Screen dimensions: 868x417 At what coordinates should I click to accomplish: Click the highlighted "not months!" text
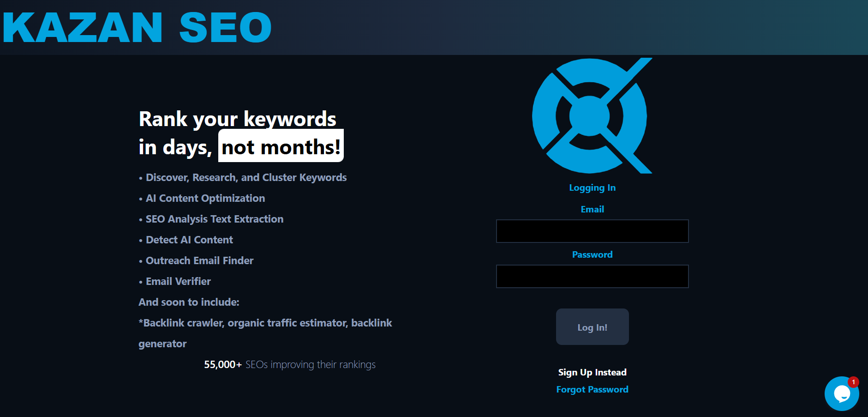(281, 147)
